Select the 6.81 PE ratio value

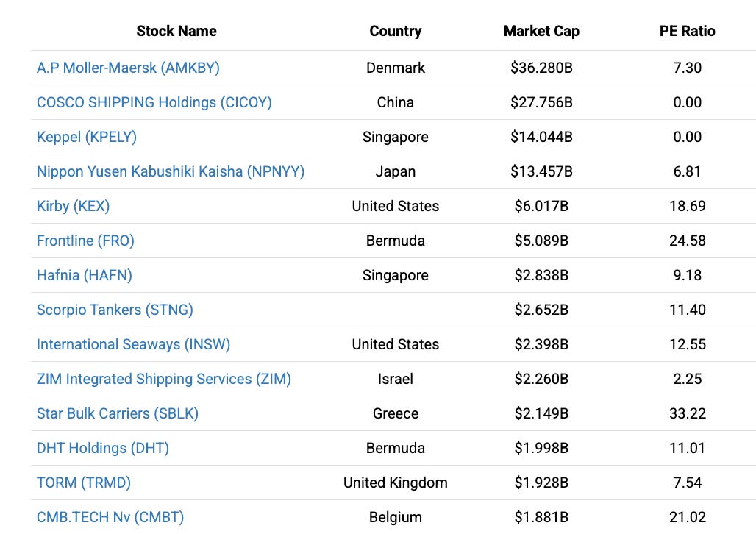point(687,171)
